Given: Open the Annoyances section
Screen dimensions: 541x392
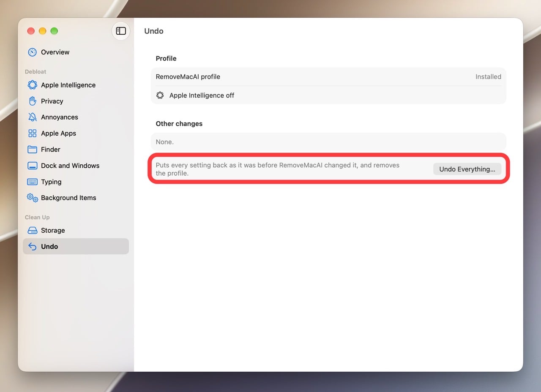Looking at the screenshot, I should (76, 117).
